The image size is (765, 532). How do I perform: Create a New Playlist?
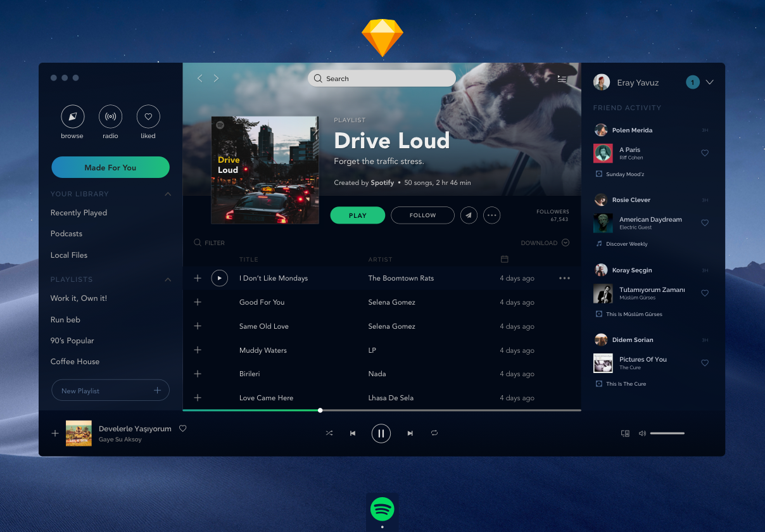click(110, 390)
